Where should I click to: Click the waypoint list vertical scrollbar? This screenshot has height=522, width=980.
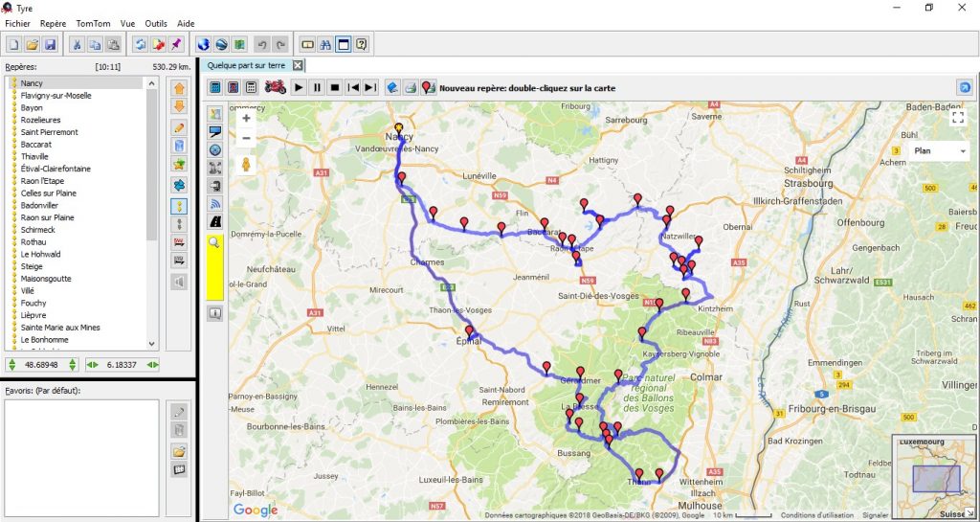click(151, 192)
